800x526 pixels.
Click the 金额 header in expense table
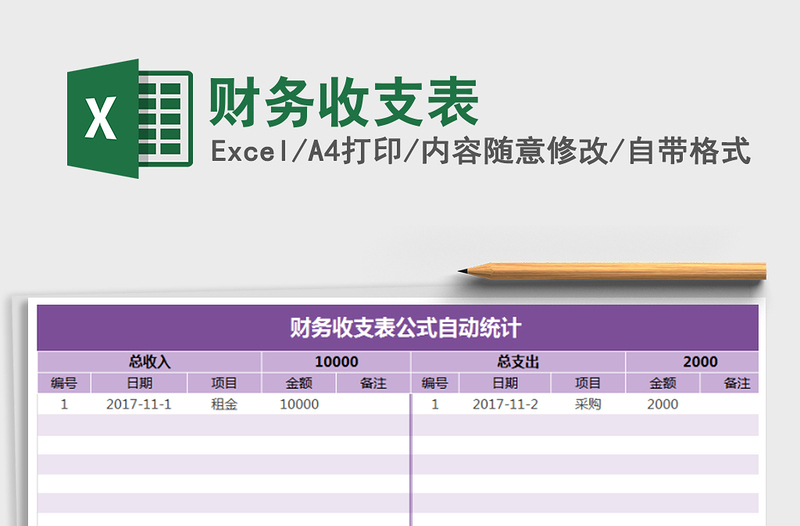pyautogui.click(x=663, y=383)
